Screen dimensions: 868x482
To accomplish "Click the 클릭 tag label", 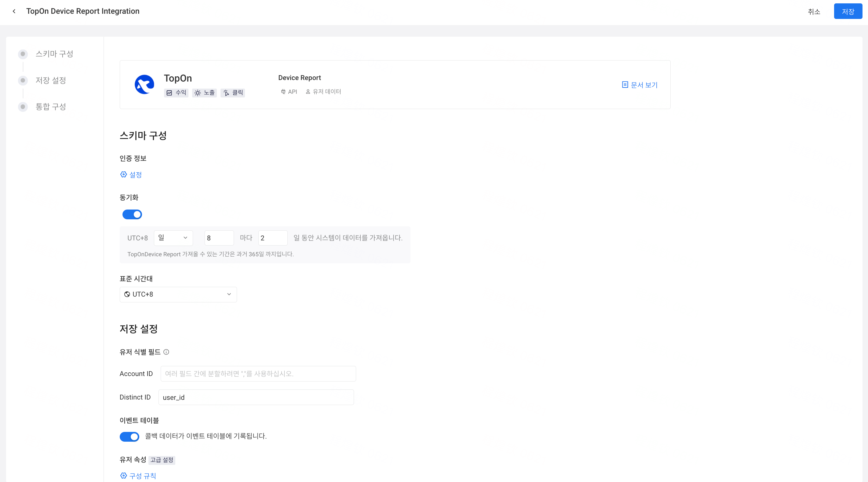I will click(238, 93).
